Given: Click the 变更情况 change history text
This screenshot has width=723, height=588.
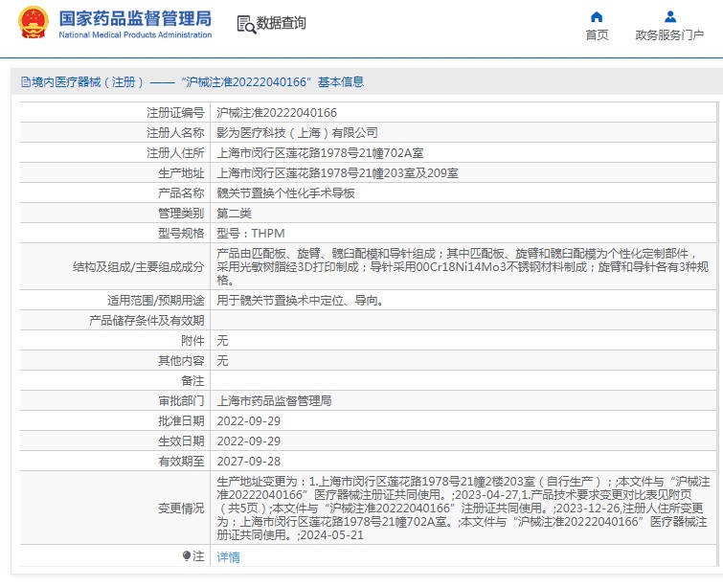Looking at the screenshot, I should [463, 509].
